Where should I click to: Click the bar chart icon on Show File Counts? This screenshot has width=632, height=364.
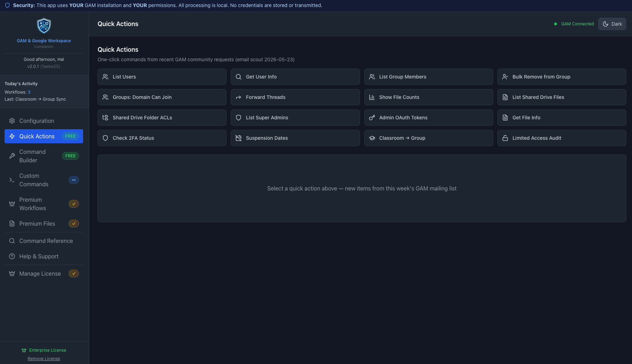click(x=372, y=97)
